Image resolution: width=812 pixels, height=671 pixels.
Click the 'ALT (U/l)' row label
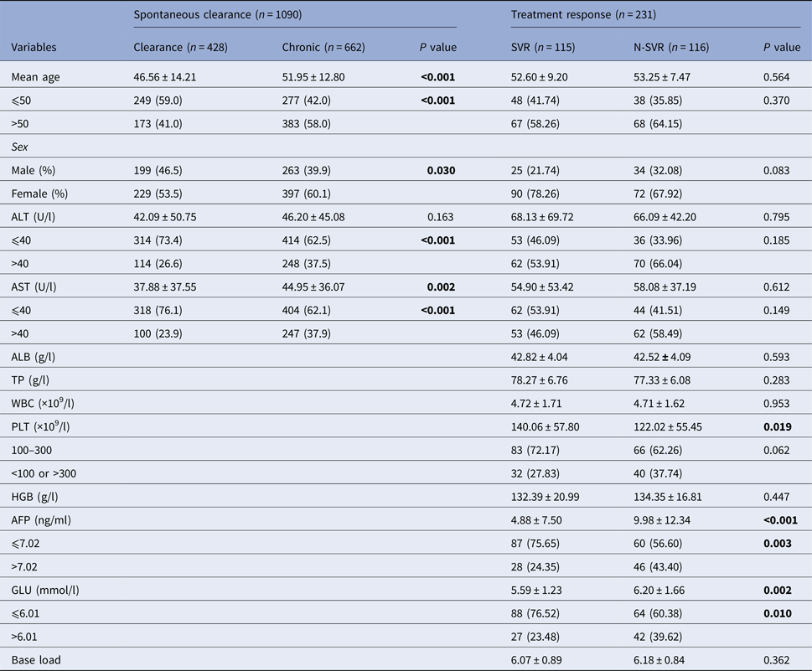[34, 217]
